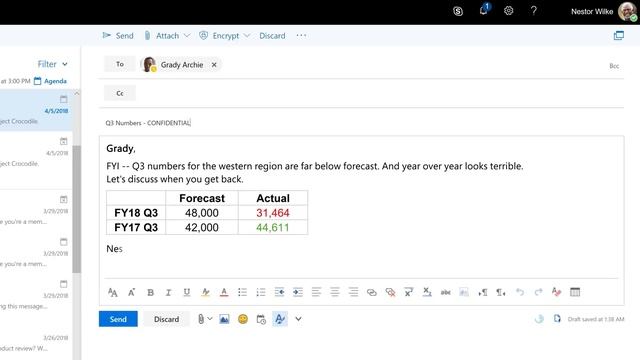
Task: Clear the text formatting
Action: pos(556,292)
